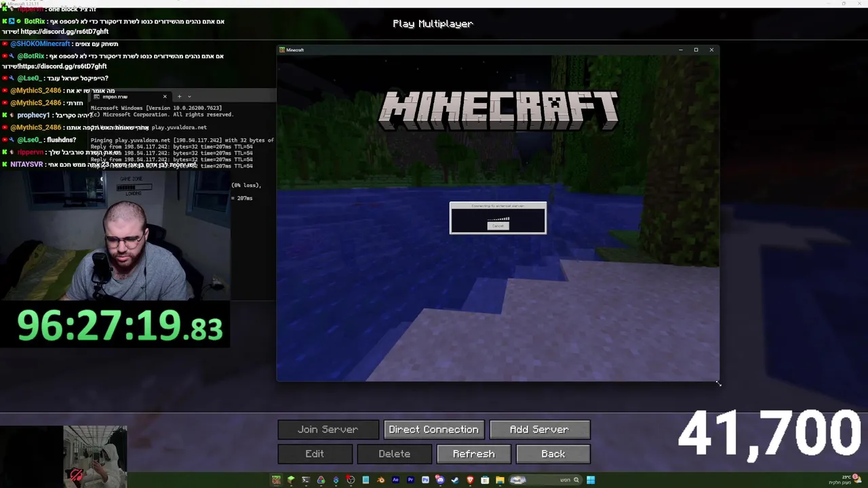
Task: Open the tri-color circle taskbar app
Action: point(321,480)
